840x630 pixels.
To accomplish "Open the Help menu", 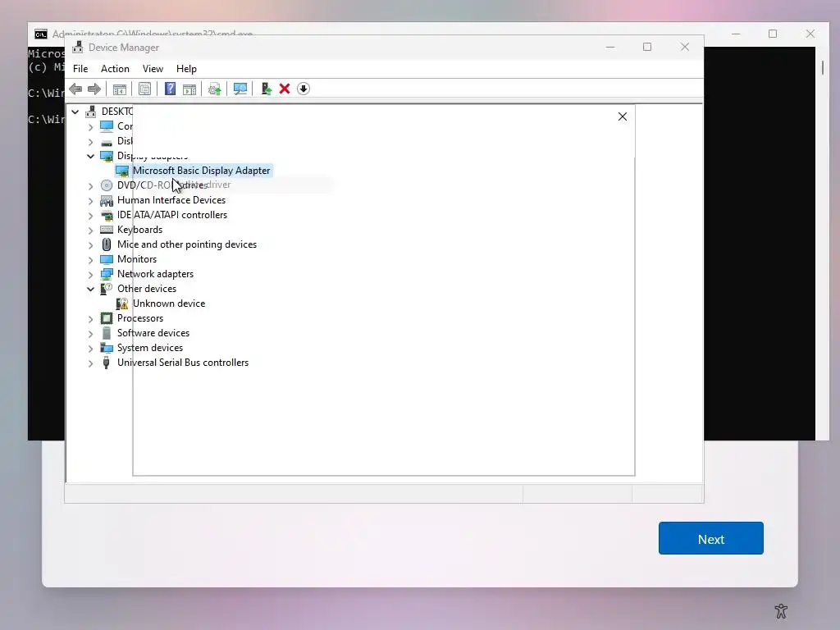I will pos(186,69).
